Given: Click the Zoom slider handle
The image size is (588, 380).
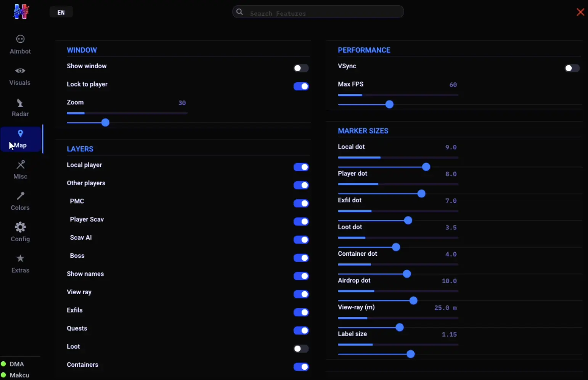Looking at the screenshot, I should click(x=106, y=123).
